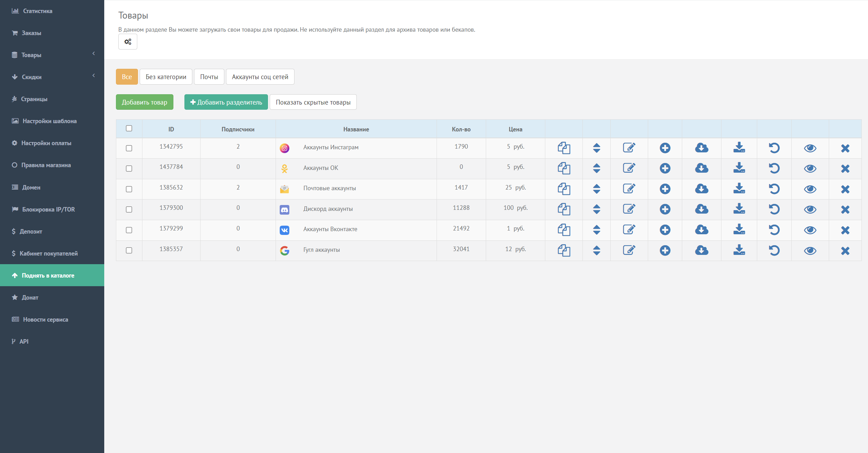Screen dimensions: 868x453
Task: Click the copy icon for Аккаунты Вконтакте
Action: pos(564,230)
